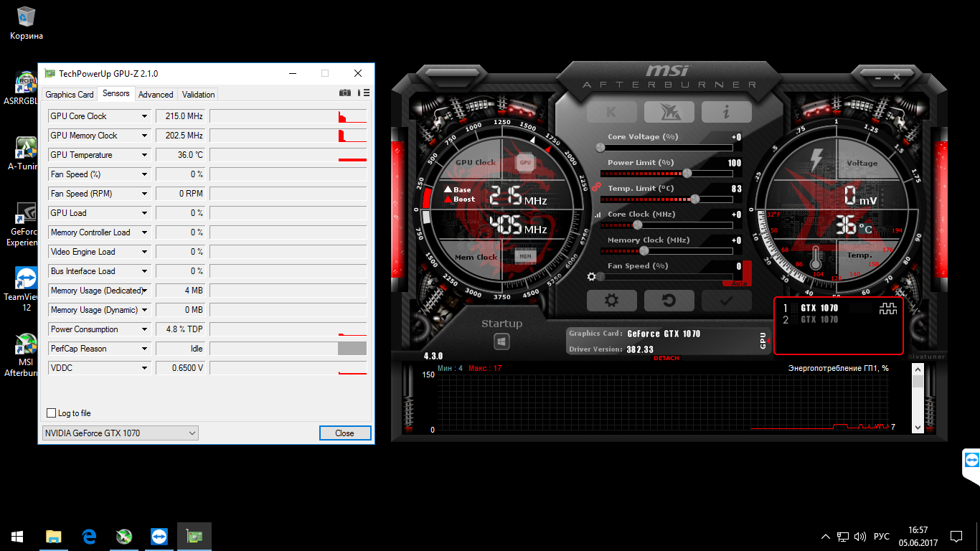Open the notification center icon

coord(956,537)
